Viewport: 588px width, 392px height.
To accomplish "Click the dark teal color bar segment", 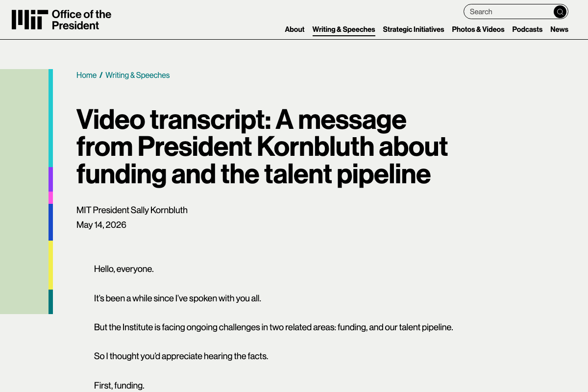I will pyautogui.click(x=50, y=302).
